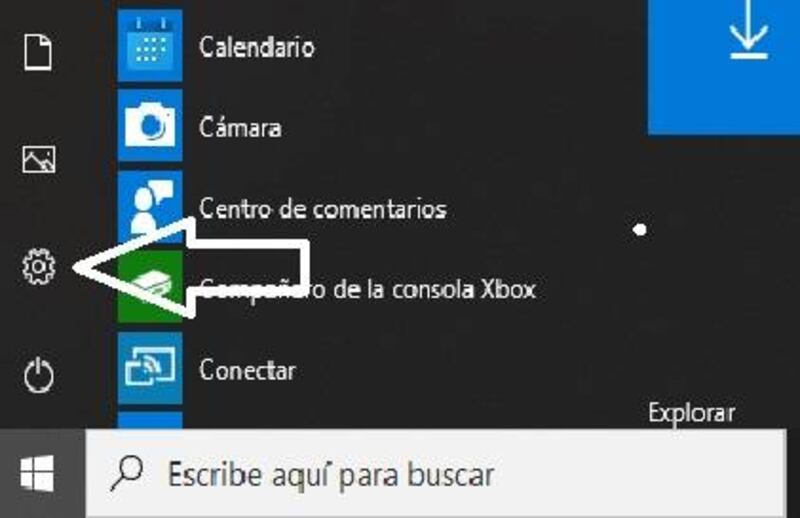This screenshot has height=518, width=800.
Task: Open the green Xbox console companion icon
Action: (x=150, y=286)
